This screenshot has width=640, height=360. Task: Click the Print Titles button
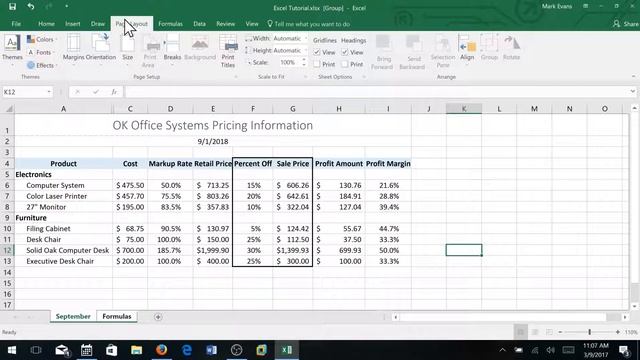point(228,51)
